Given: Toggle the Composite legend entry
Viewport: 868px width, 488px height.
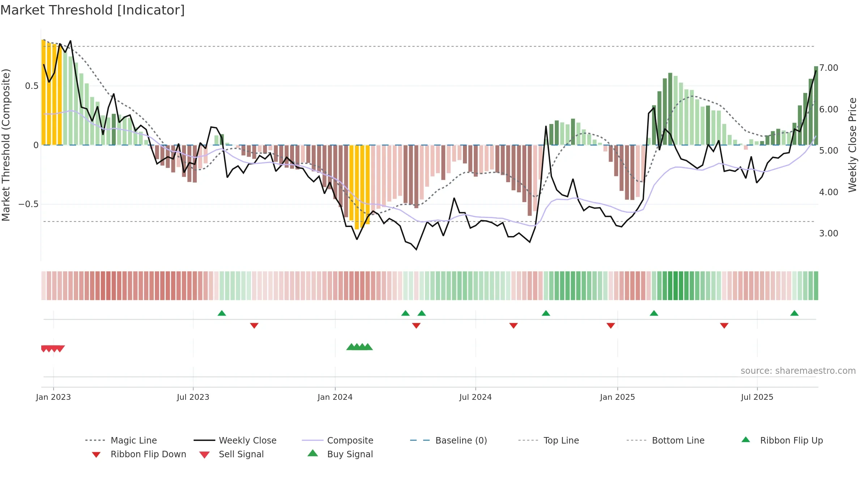Looking at the screenshot, I should point(337,440).
